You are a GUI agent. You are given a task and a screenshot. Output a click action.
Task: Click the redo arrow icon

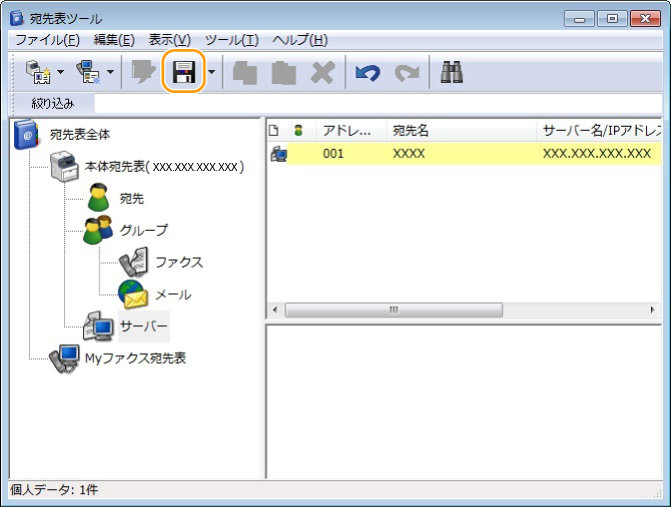(407, 72)
